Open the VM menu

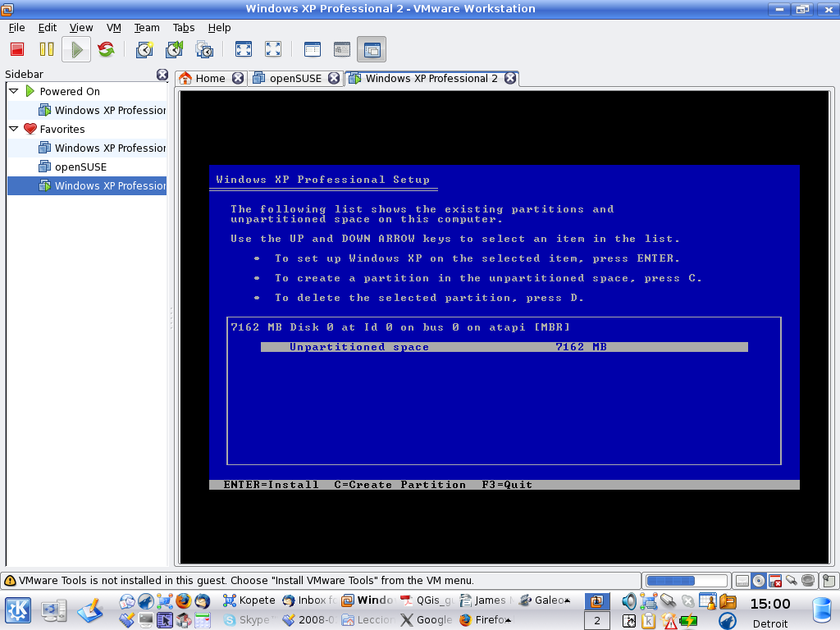pyautogui.click(x=114, y=27)
